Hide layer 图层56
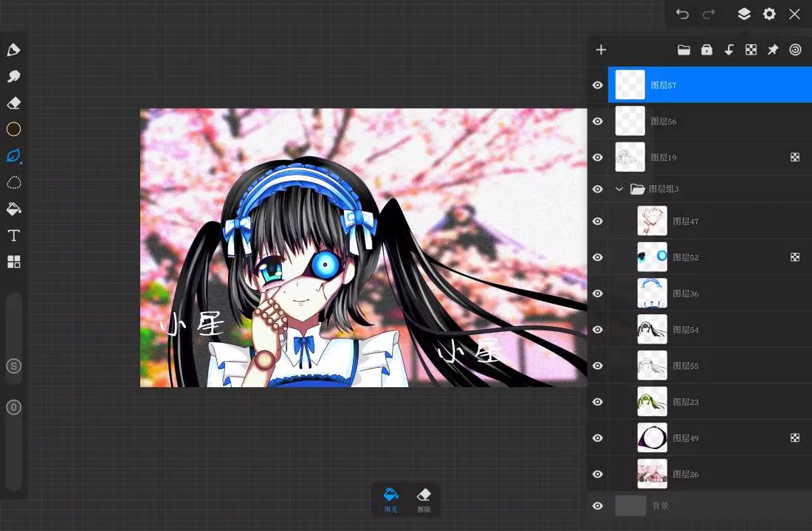 pos(598,121)
